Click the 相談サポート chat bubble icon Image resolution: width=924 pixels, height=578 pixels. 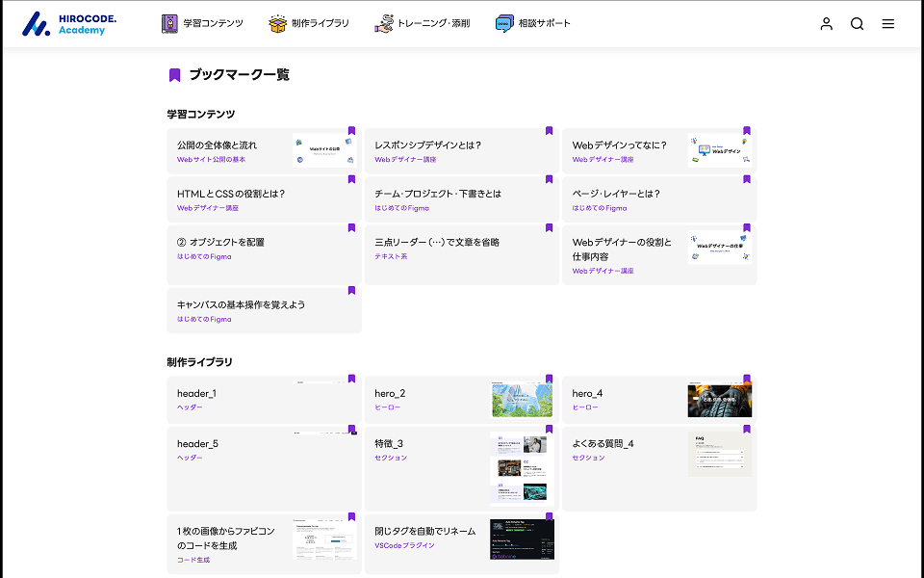click(x=504, y=24)
